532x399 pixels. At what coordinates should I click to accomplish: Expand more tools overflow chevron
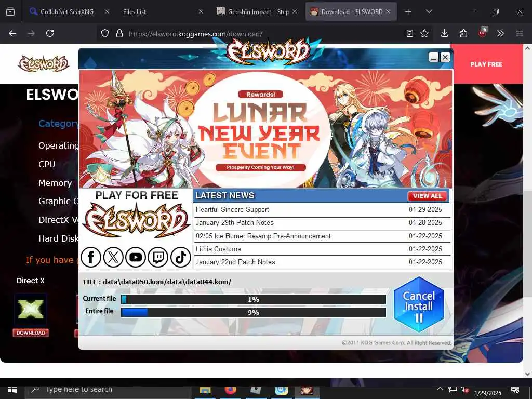tap(500, 33)
